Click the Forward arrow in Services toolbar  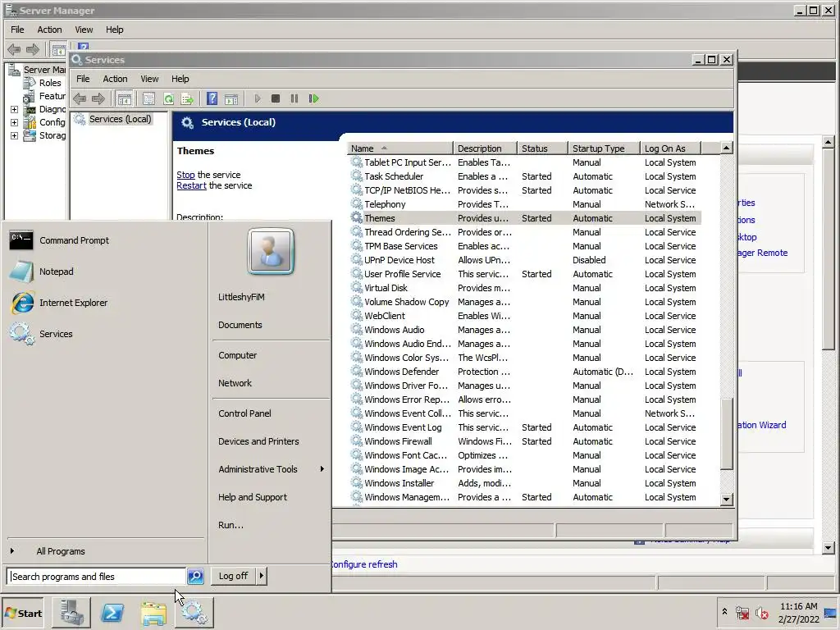coord(98,98)
